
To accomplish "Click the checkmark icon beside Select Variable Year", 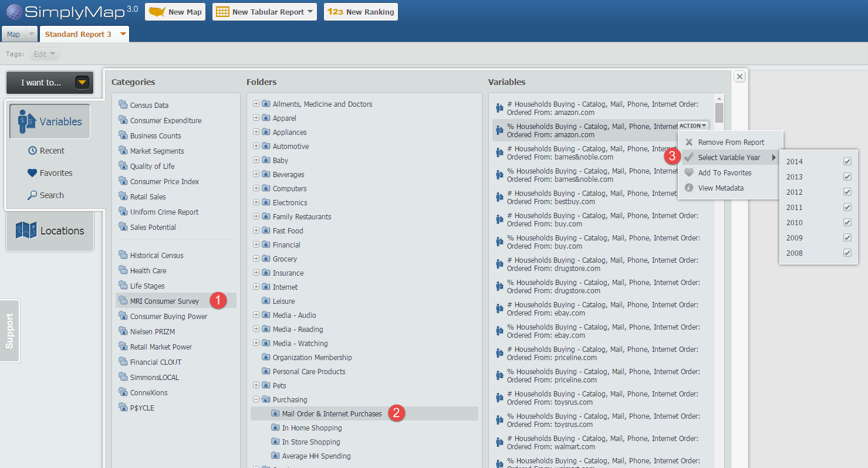I will (x=689, y=157).
